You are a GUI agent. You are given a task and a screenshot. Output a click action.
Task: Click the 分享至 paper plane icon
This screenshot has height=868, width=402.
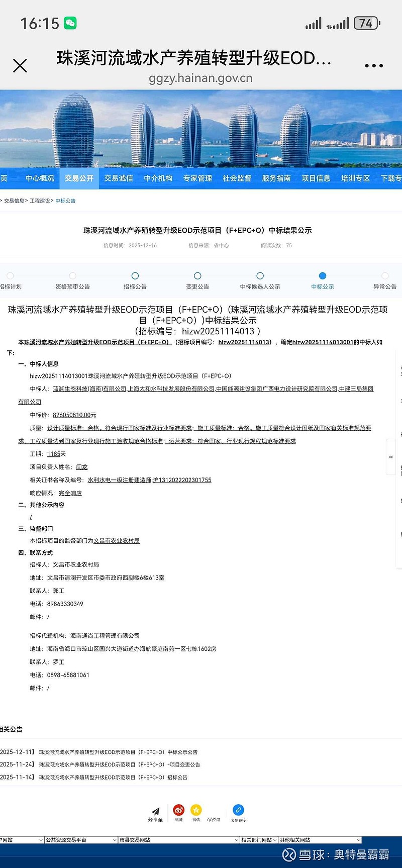tap(155, 811)
